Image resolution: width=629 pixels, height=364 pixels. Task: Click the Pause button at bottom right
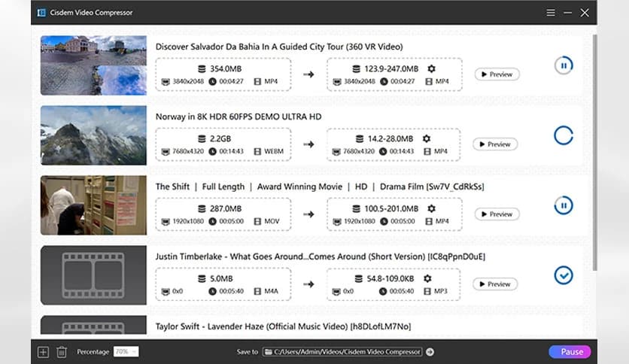[x=570, y=352]
